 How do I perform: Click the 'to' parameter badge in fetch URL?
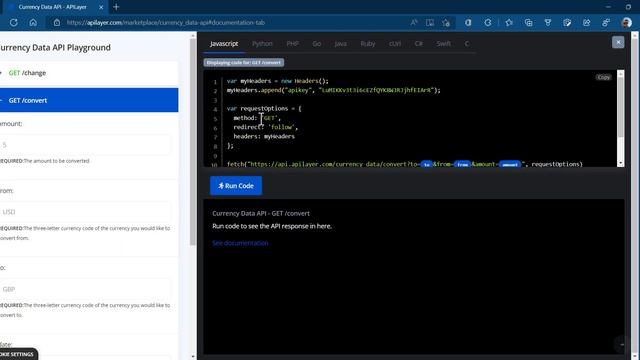[427, 164]
